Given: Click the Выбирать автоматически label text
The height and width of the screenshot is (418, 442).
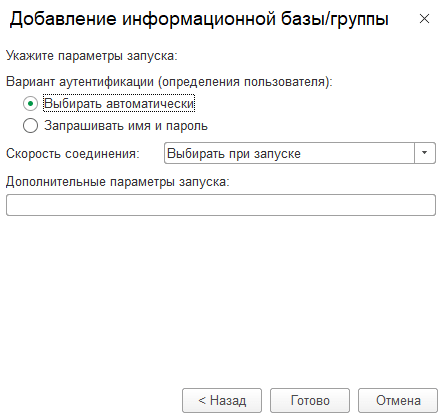Looking at the screenshot, I should pyautogui.click(x=119, y=104).
